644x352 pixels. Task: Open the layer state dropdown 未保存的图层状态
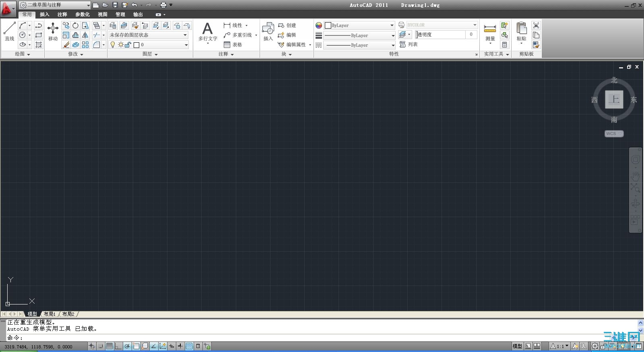tap(149, 35)
